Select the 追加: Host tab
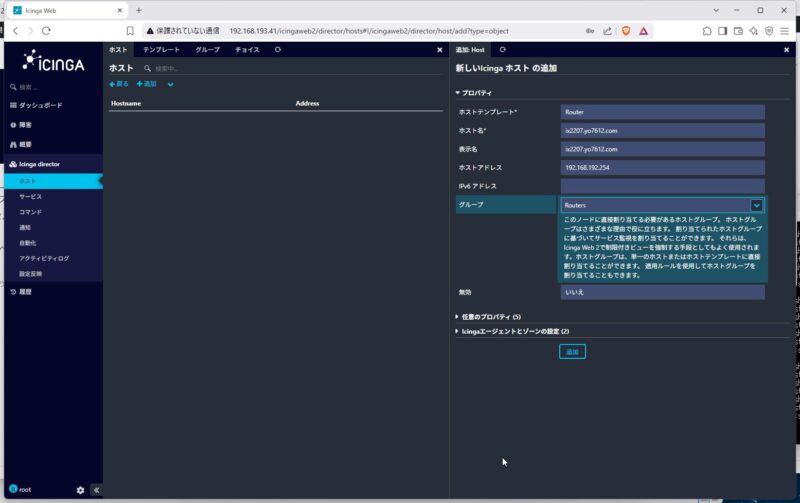Screen dimensions: 800x503 470,49
